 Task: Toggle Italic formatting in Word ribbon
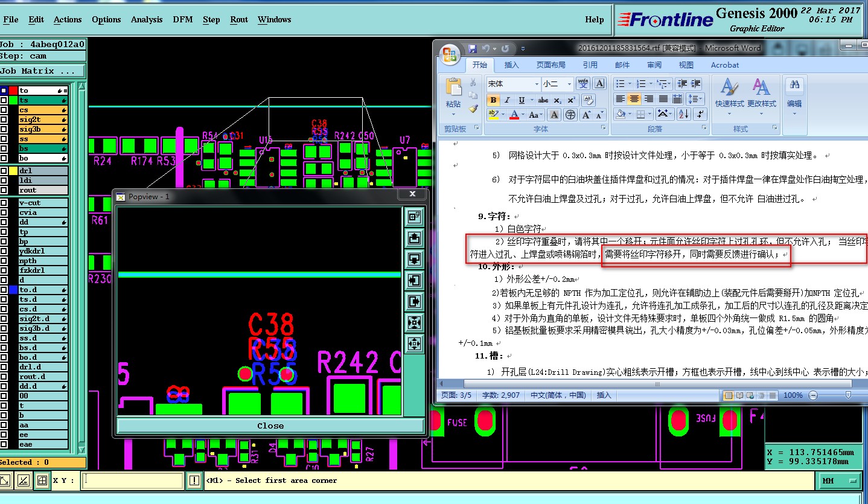pyautogui.click(x=507, y=100)
